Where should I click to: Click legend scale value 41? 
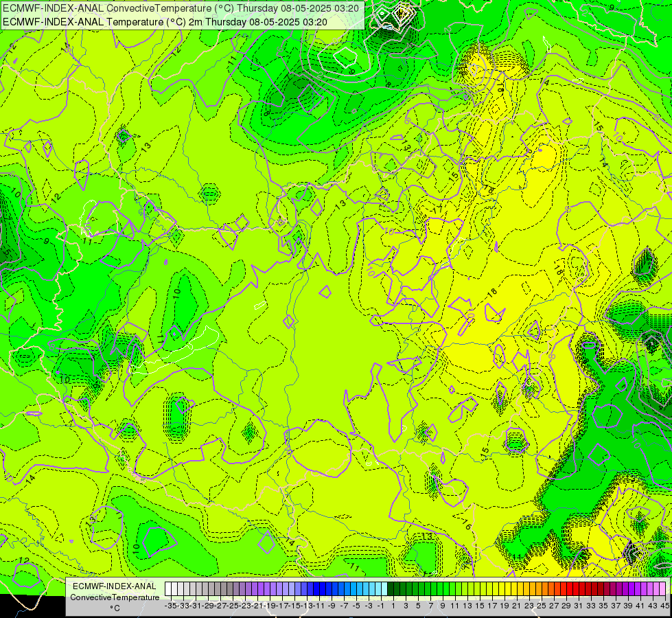(640, 606)
